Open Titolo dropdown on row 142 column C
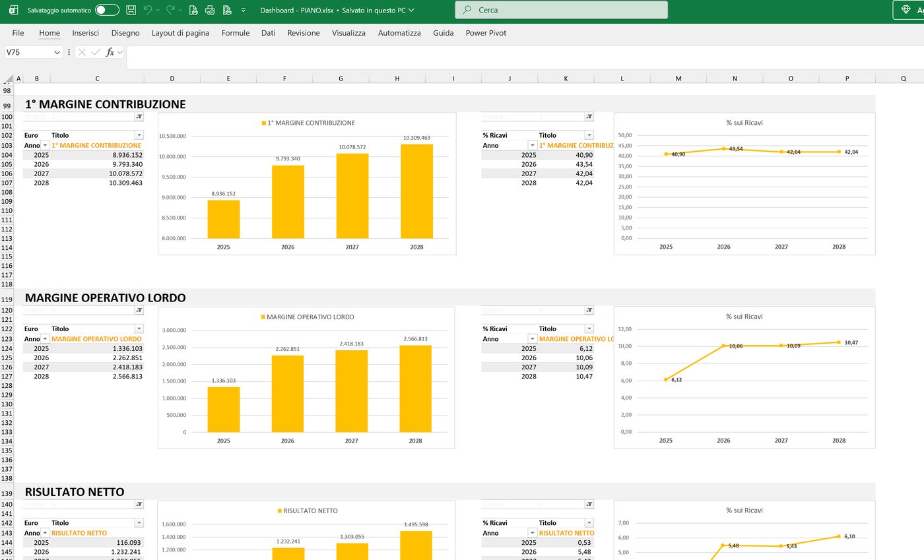The image size is (924, 560). [x=139, y=522]
